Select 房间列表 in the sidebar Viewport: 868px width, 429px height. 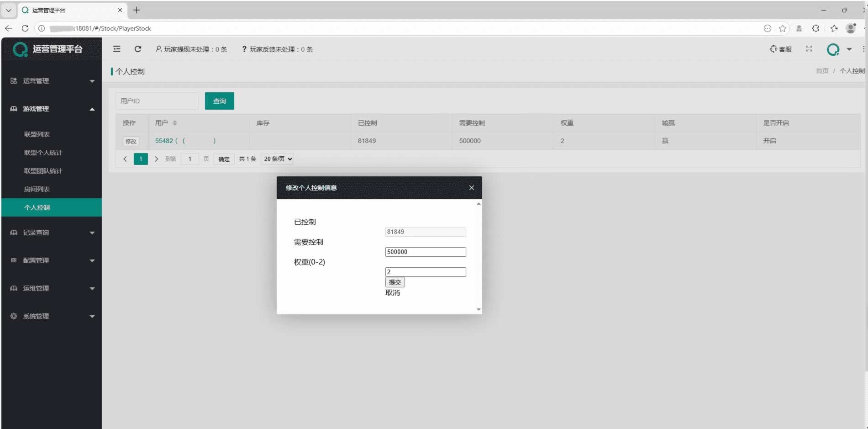(37, 189)
